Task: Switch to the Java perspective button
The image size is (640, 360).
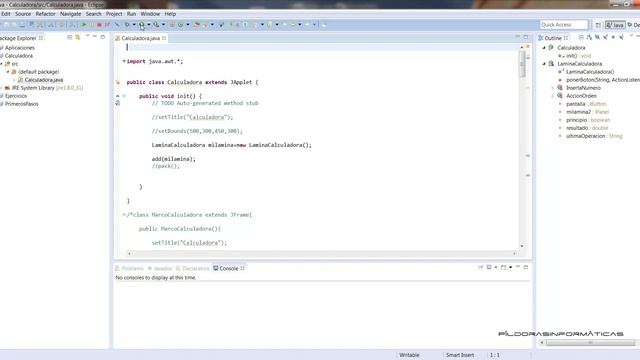Action: 615,25
